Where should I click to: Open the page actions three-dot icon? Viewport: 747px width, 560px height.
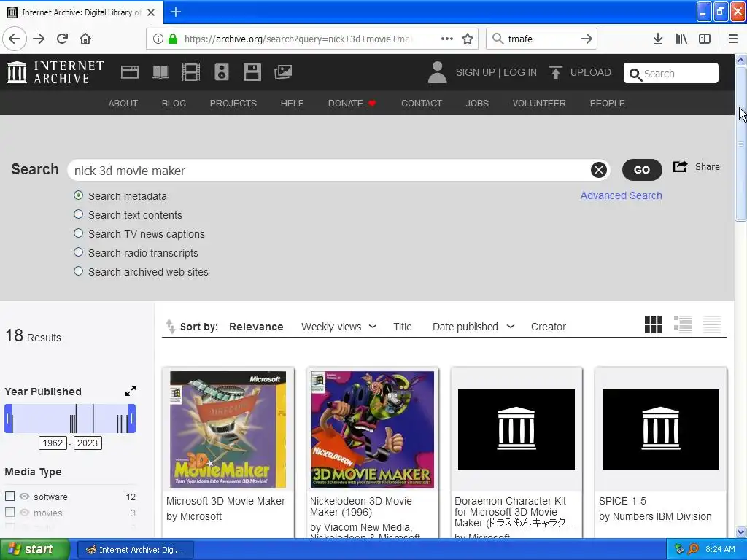click(447, 39)
